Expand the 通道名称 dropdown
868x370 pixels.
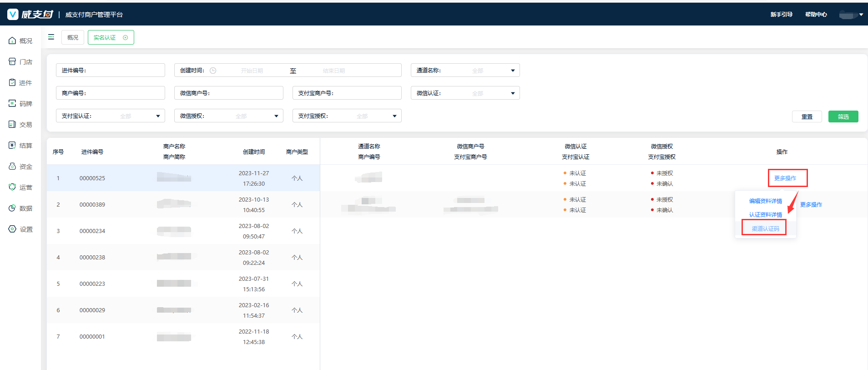point(512,71)
